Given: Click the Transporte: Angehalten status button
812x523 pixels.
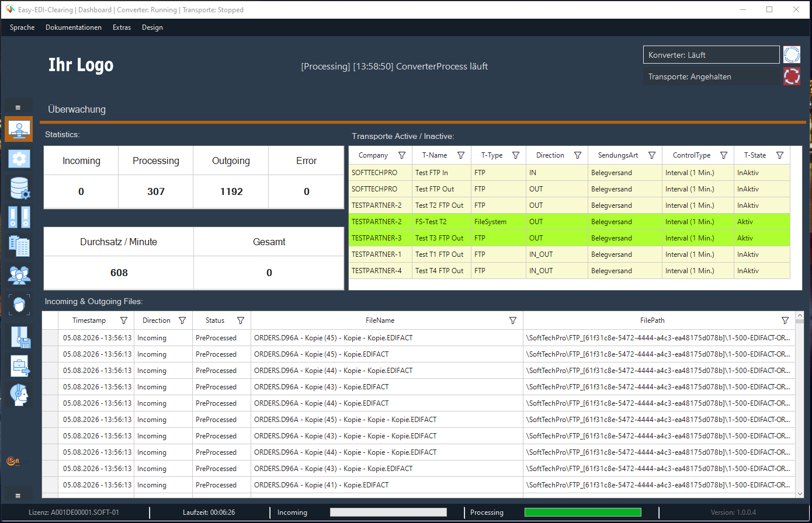Looking at the screenshot, I should point(712,76).
